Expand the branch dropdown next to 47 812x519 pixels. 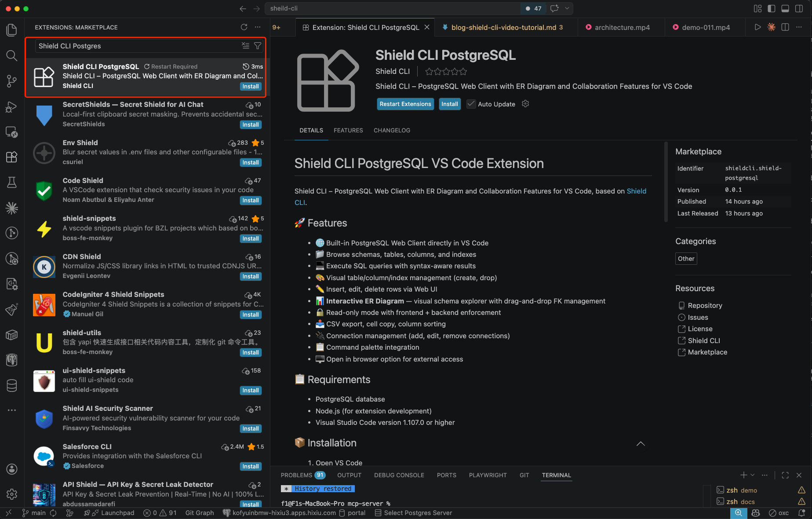coord(567,8)
